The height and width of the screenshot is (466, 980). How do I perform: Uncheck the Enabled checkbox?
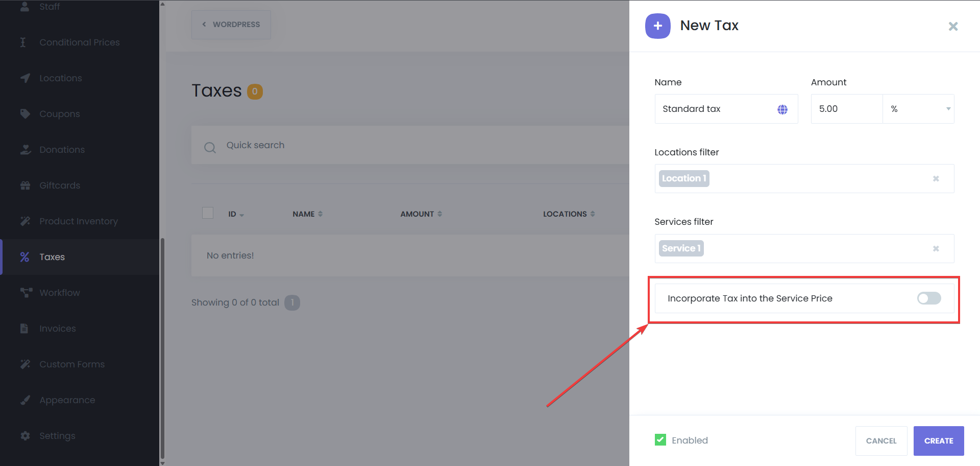[x=660, y=440]
